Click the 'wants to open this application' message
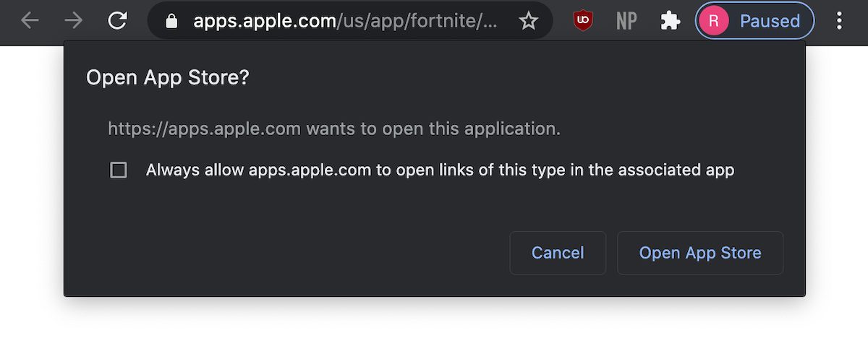This screenshot has height=359, width=868. click(334, 129)
